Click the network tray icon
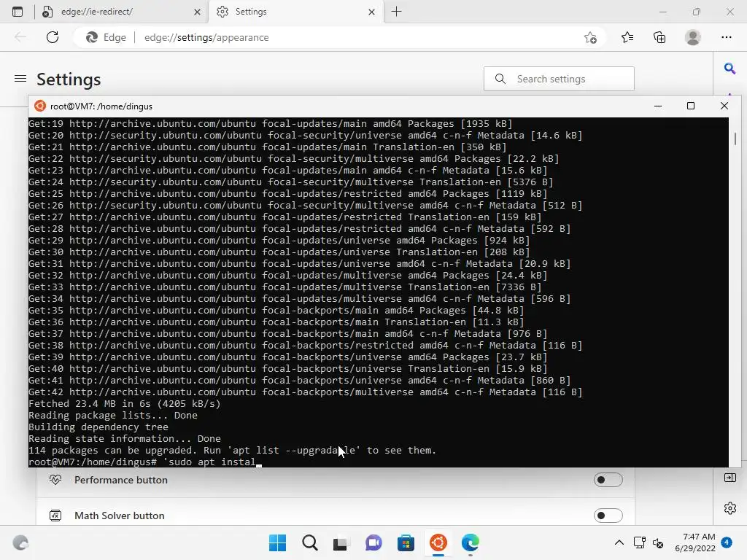The height and width of the screenshot is (560, 747). [x=639, y=542]
